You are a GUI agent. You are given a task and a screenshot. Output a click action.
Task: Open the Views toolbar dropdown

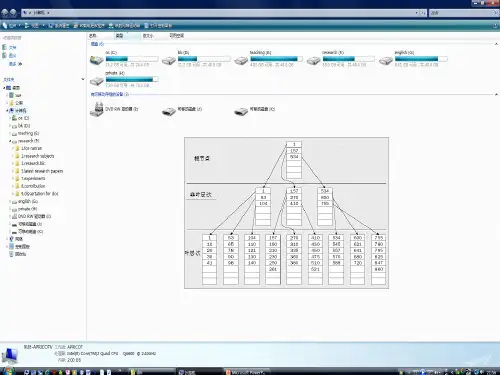click(34, 26)
